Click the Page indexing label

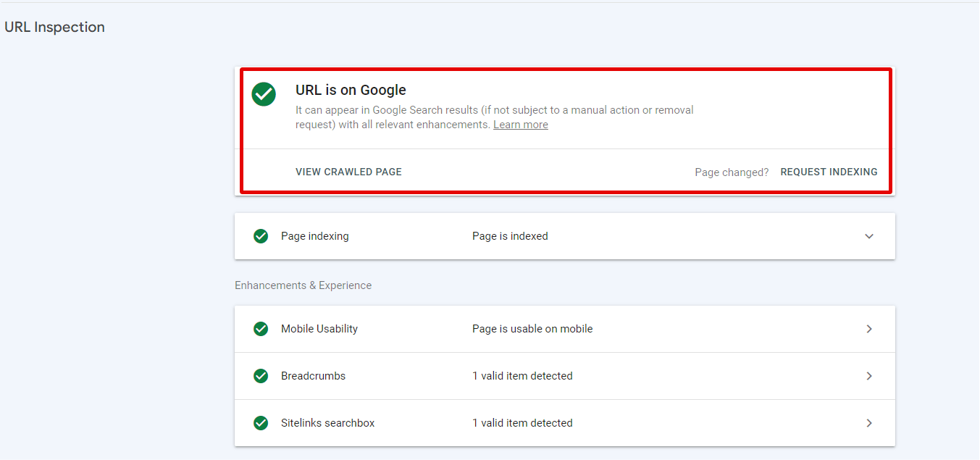315,236
